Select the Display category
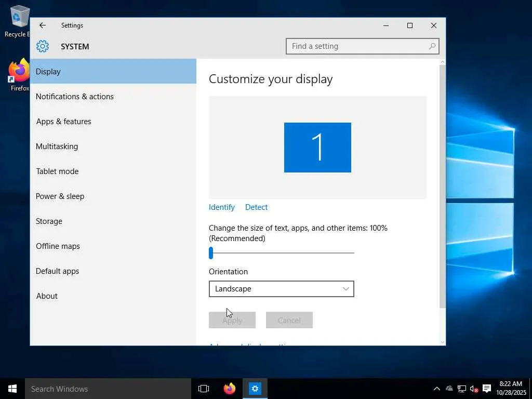Screen dimensions: 532x399 (x=113, y=71)
